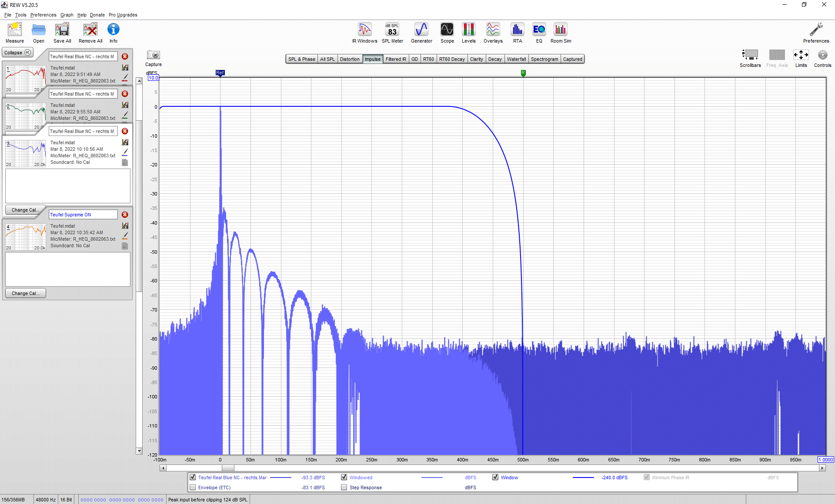The image size is (835, 504).
Task: Click the 48000 Hz status bar entry
Action: [46, 500]
